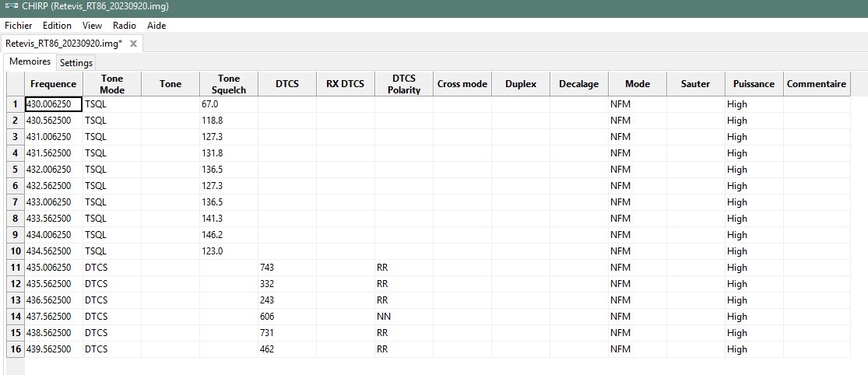Click the empty Commentaire cell in row 2
This screenshot has width=868, height=375.
tap(817, 121)
